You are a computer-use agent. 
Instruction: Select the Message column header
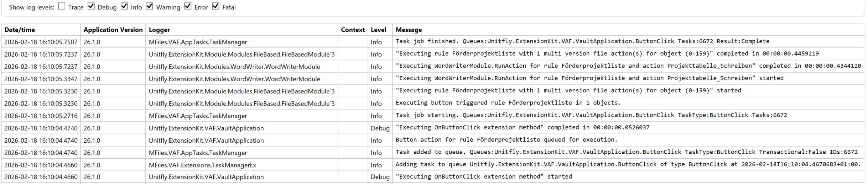click(x=409, y=30)
